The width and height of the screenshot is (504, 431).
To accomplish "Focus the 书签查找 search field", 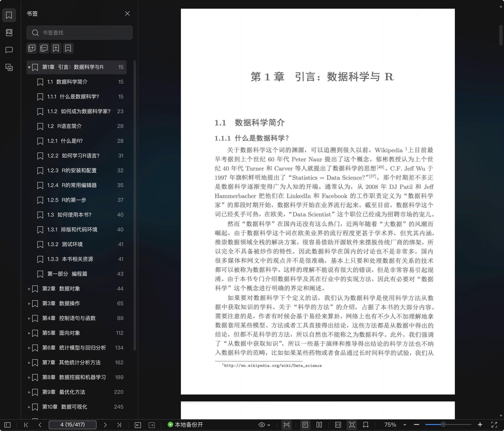I will [80, 33].
